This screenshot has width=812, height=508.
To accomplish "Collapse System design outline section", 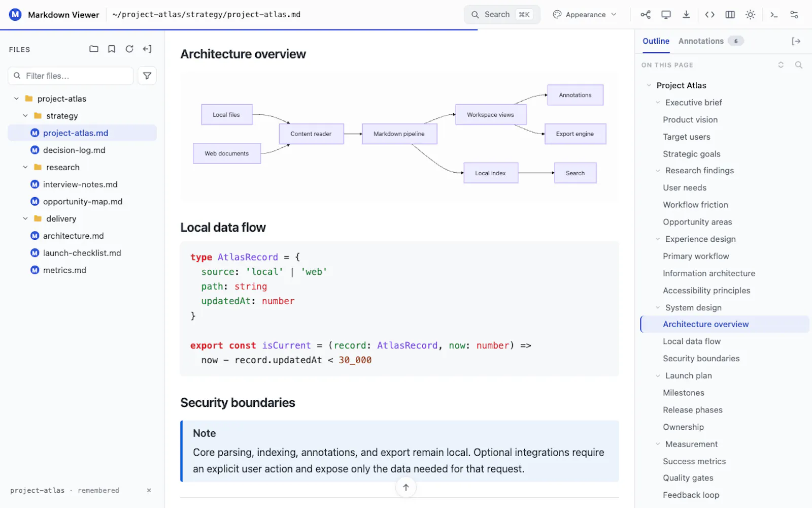I will coord(658,307).
